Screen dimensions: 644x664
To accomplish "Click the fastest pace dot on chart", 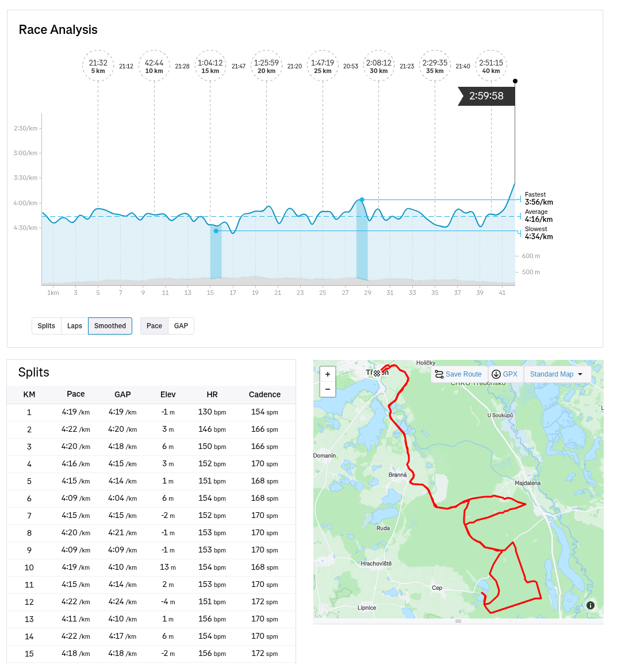I will pyautogui.click(x=362, y=199).
